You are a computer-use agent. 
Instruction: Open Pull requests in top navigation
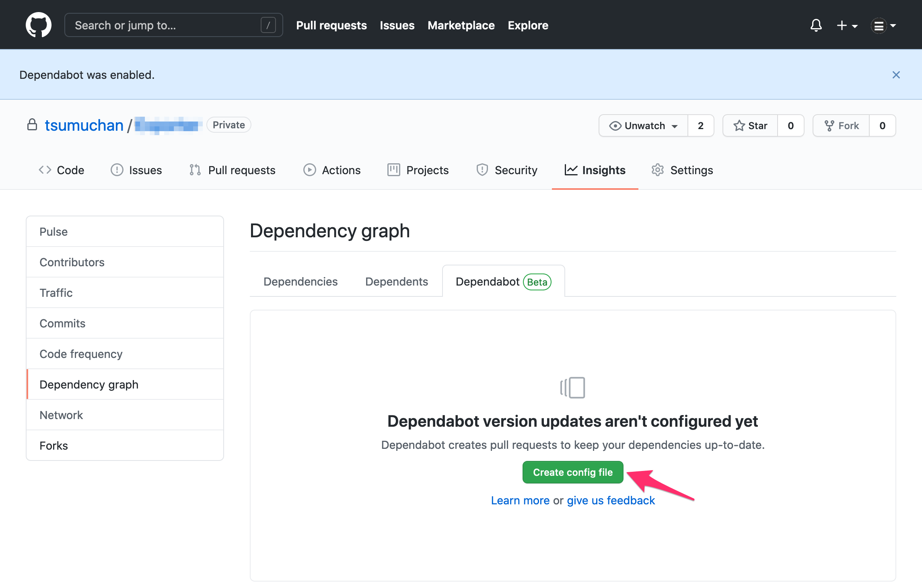point(331,25)
